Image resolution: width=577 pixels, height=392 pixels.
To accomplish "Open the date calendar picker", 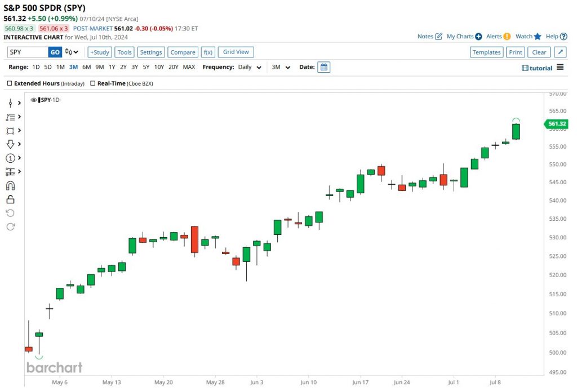I will [x=323, y=67].
